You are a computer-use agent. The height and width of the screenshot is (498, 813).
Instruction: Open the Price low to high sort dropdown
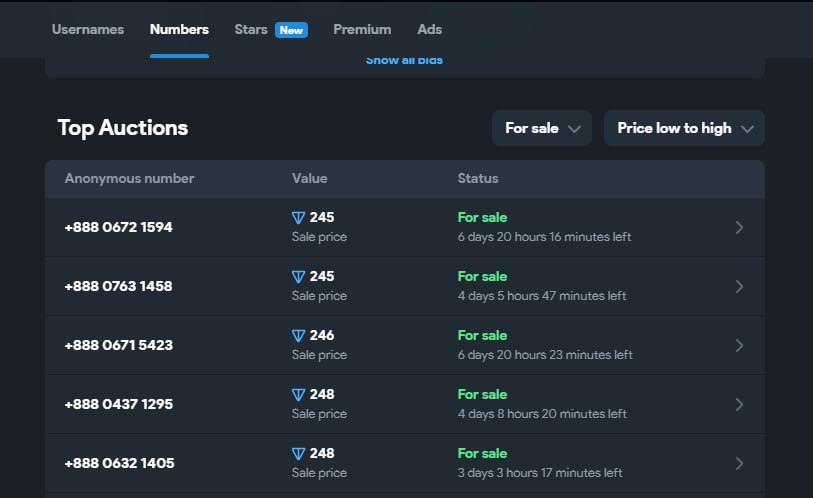coord(684,128)
